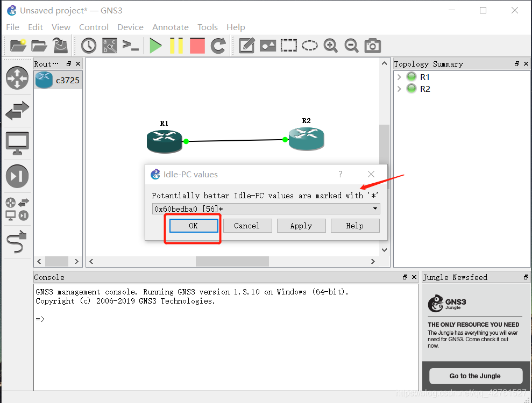Screen dimensions: 532x403
Task: Click the dialog question mark help
Action: [341, 174]
